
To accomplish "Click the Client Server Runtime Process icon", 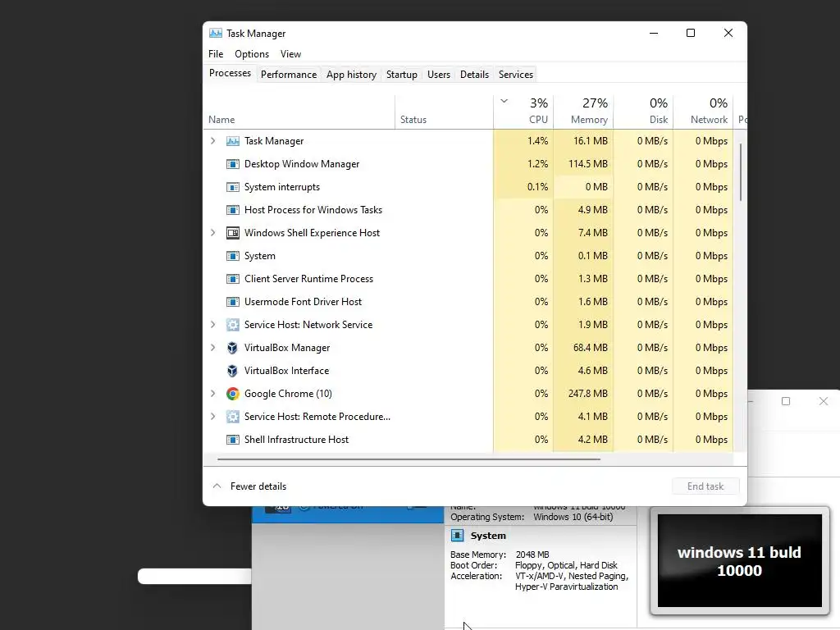I will tap(232, 279).
